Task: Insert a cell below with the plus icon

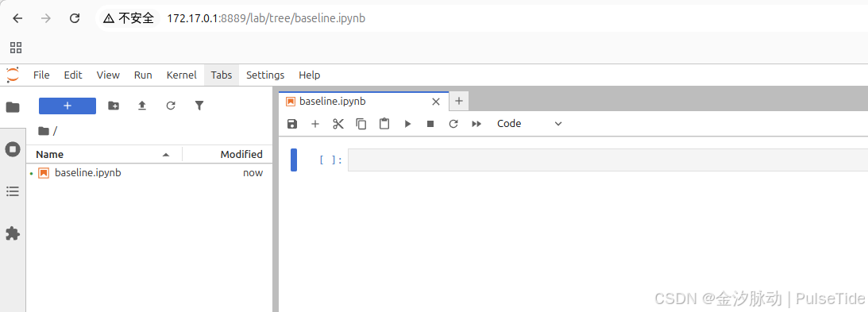Action: point(315,124)
